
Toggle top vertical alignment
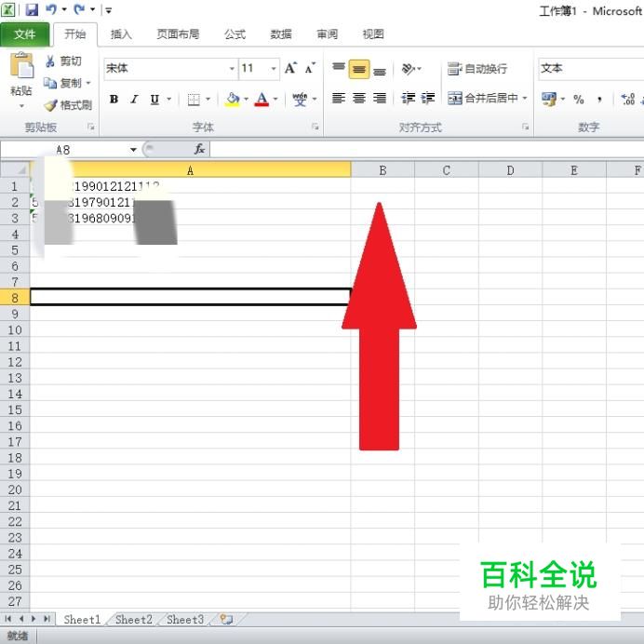point(339,68)
